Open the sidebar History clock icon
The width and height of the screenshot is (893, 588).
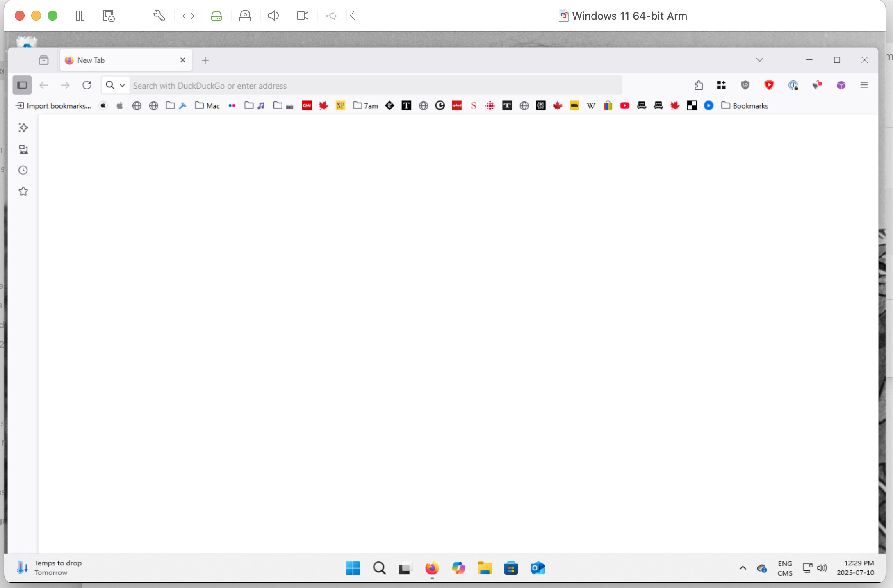tap(23, 170)
